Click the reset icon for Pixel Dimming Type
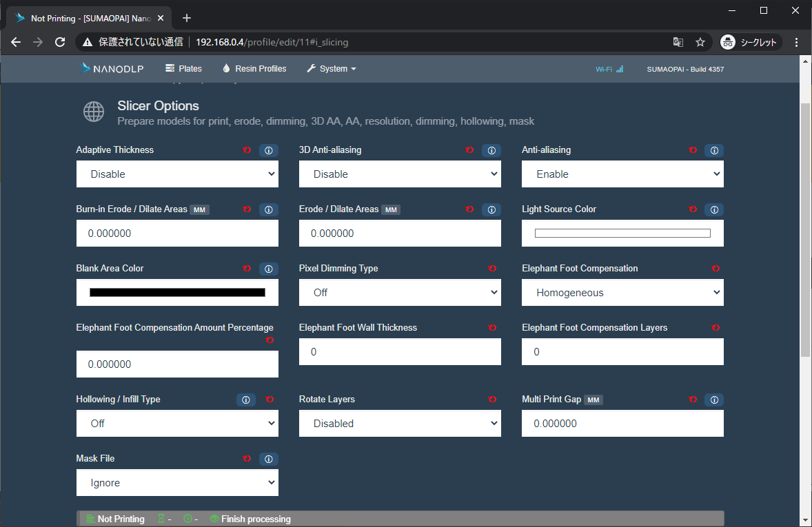 tap(492, 268)
